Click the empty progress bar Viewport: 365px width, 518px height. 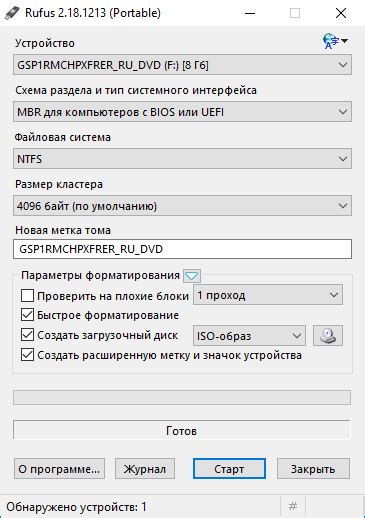pyautogui.click(x=182, y=398)
